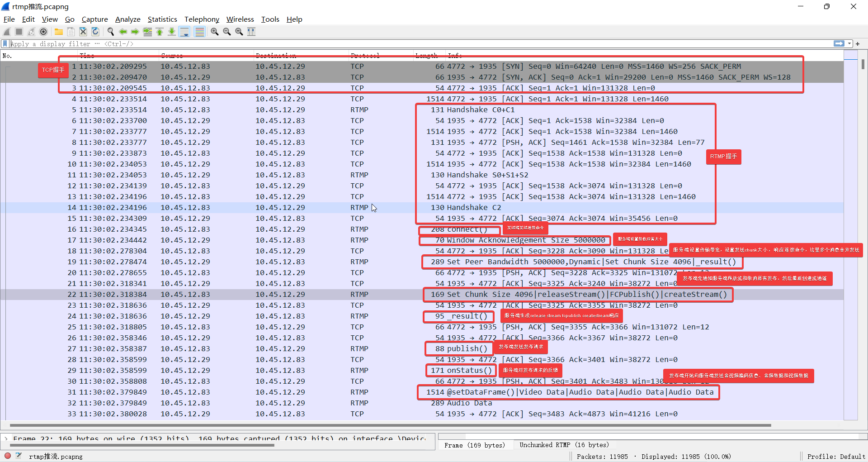Open display filter bookmarks
Viewport: 868px width, 462px height.
click(5, 44)
